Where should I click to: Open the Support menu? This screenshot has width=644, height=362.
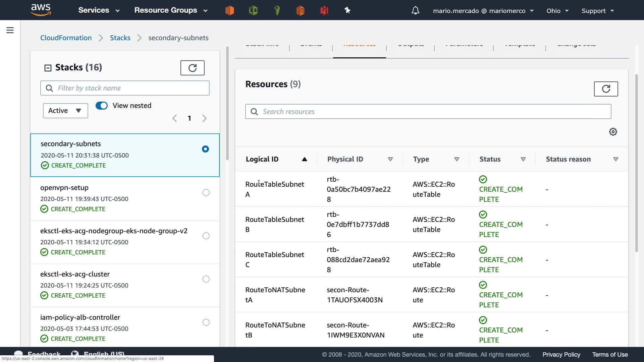(x=597, y=11)
